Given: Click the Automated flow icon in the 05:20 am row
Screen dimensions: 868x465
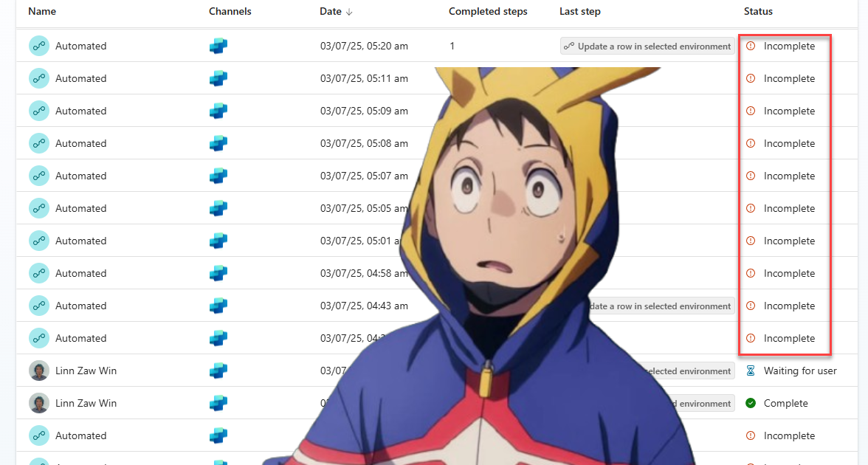Looking at the screenshot, I should coord(38,46).
